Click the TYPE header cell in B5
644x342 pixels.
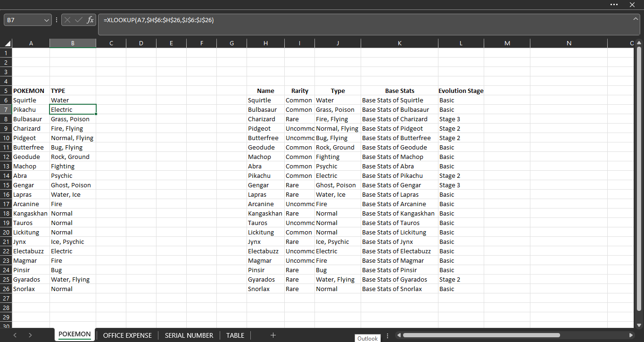[73, 91]
